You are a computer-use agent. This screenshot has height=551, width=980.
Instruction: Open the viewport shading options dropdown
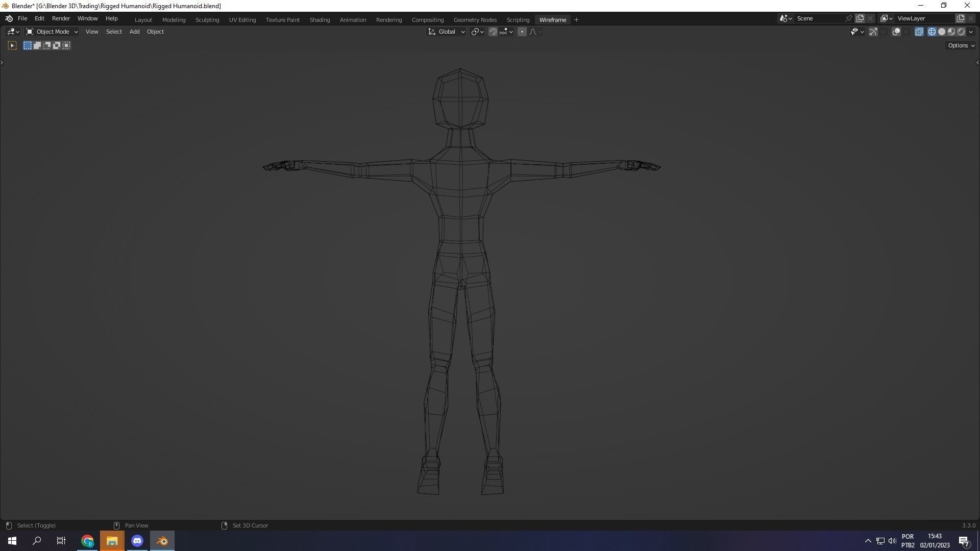971,32
